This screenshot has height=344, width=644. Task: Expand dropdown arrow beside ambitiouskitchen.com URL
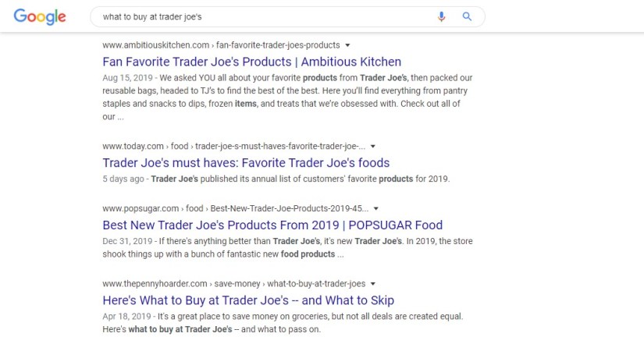click(x=347, y=45)
